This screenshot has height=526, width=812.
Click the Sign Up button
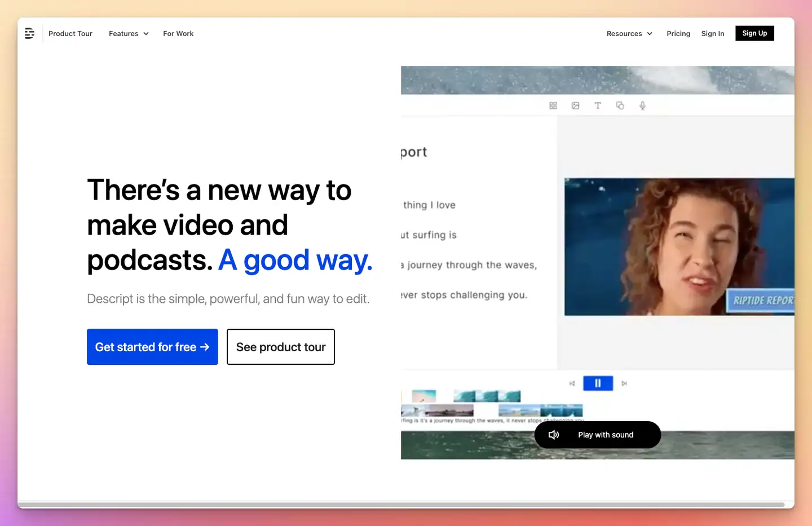coord(754,33)
